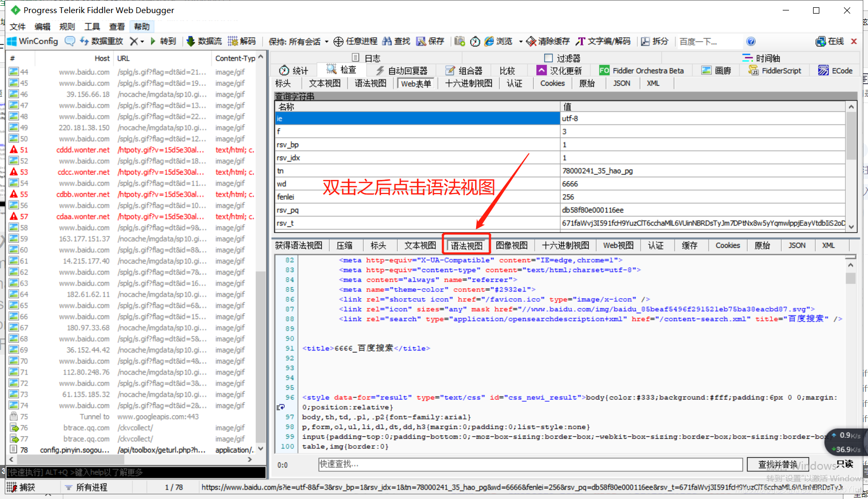
Task: Open the 文字编/解码 TextWizard tool
Action: [603, 41]
